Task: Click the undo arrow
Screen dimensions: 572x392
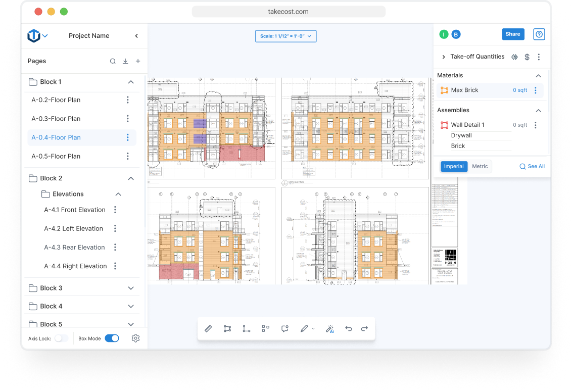Action: click(x=349, y=329)
